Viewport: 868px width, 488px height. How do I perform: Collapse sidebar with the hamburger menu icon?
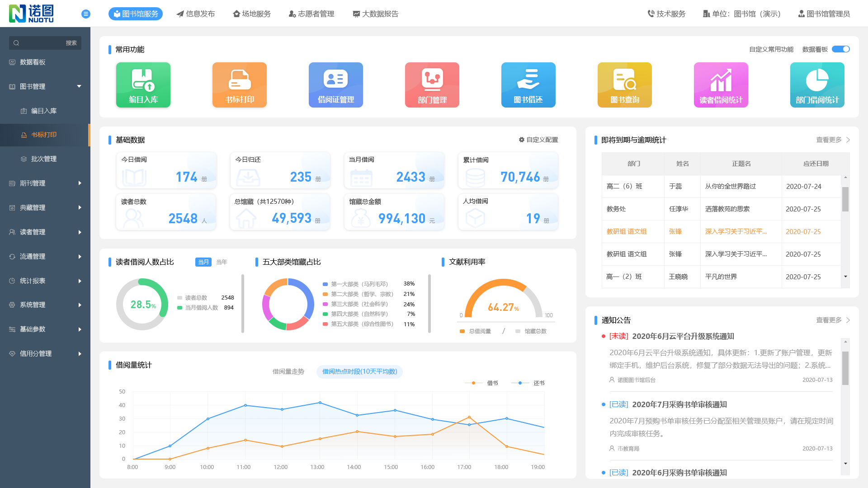click(86, 14)
